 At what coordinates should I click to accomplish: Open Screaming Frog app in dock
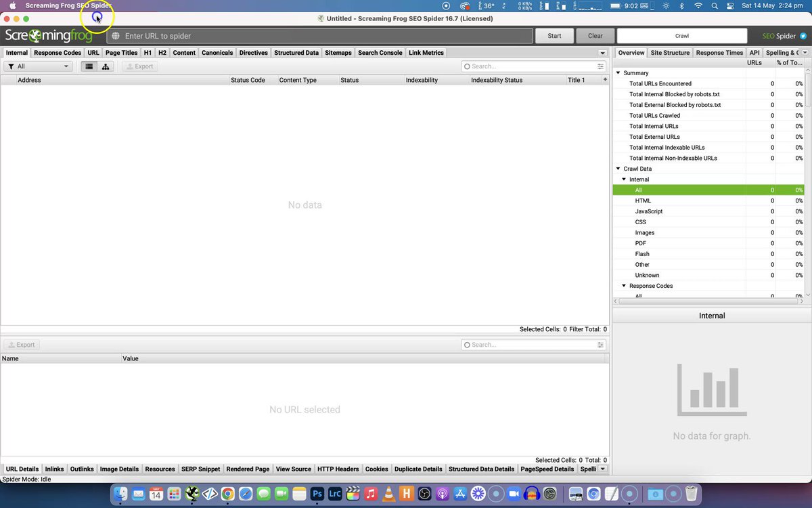191,494
